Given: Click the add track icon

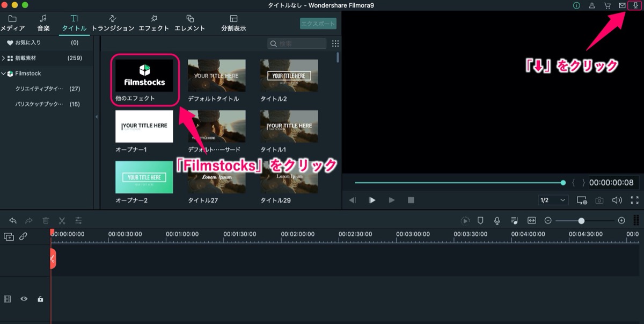Looking at the screenshot, I should (x=8, y=236).
